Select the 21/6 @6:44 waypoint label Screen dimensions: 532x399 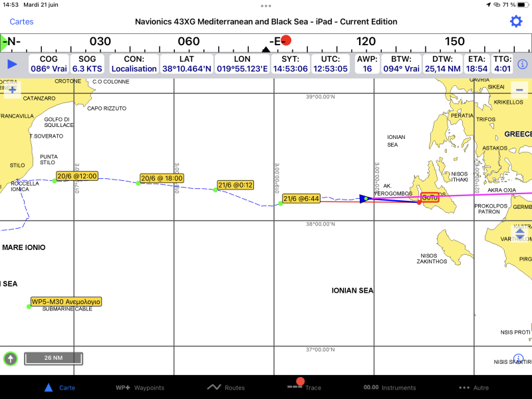[x=301, y=198]
